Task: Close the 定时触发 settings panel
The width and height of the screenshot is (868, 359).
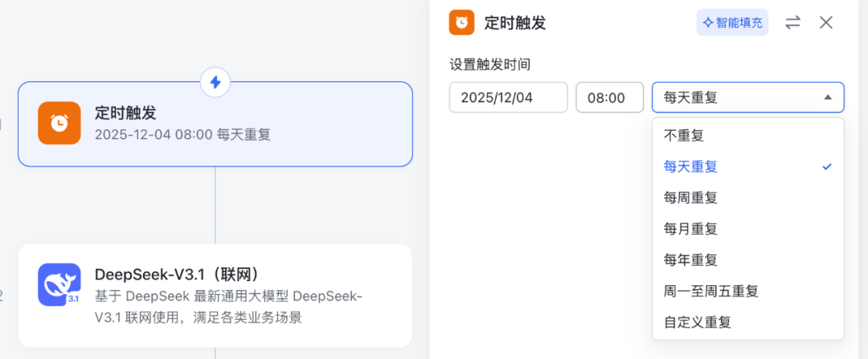Action: 825,22
